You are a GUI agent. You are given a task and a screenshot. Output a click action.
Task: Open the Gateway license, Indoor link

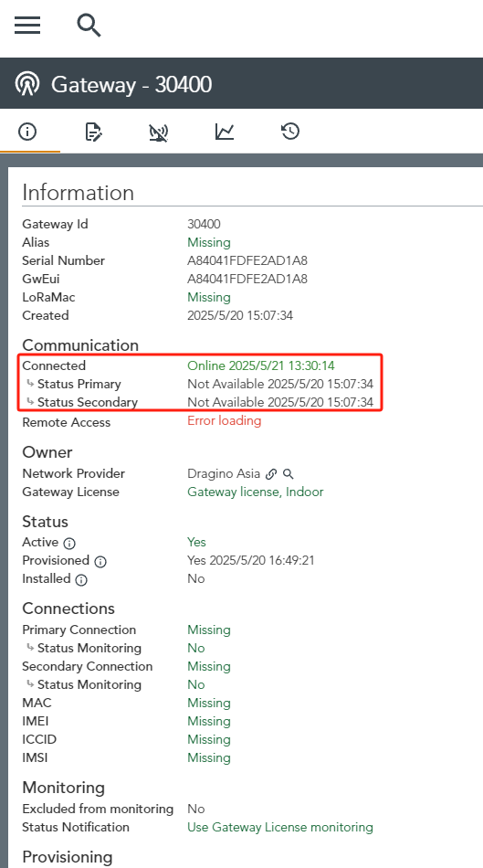click(256, 492)
